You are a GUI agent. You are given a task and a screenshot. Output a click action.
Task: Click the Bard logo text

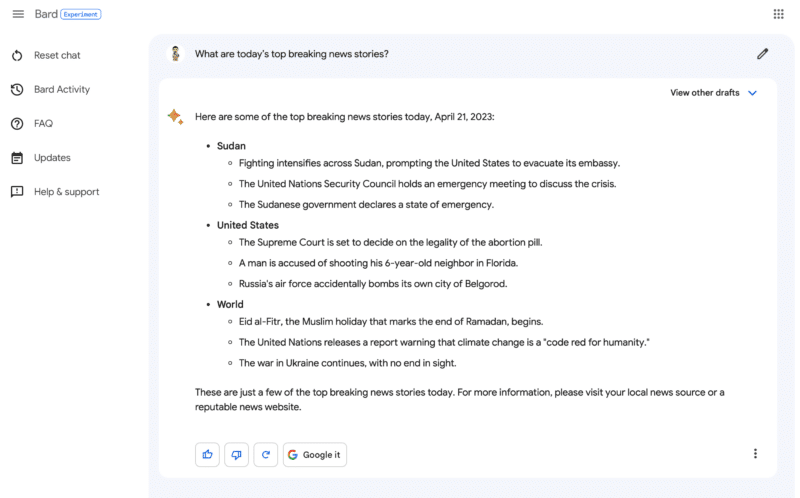pyautogui.click(x=45, y=14)
